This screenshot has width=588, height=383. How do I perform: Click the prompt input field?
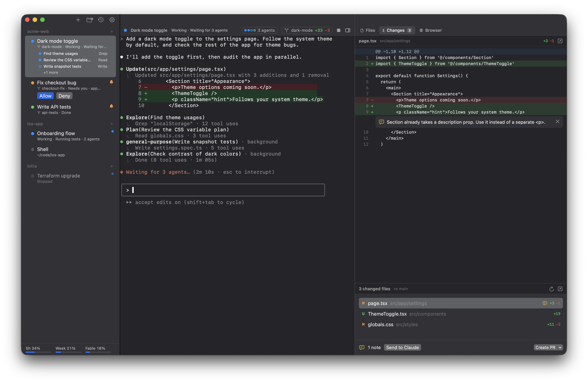click(223, 190)
